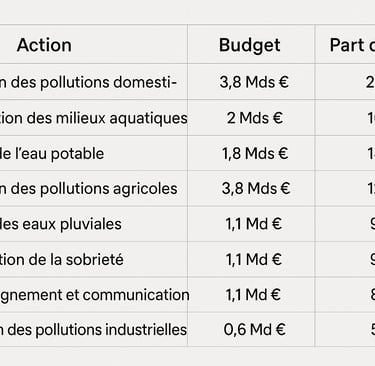The image size is (375, 366).
Task: Select the l'eau potable action cell
Action: [93, 153]
